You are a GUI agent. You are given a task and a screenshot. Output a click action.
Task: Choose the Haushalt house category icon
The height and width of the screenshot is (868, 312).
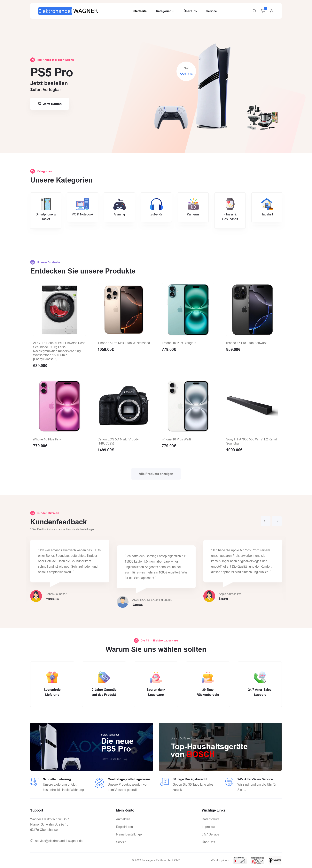point(267,204)
